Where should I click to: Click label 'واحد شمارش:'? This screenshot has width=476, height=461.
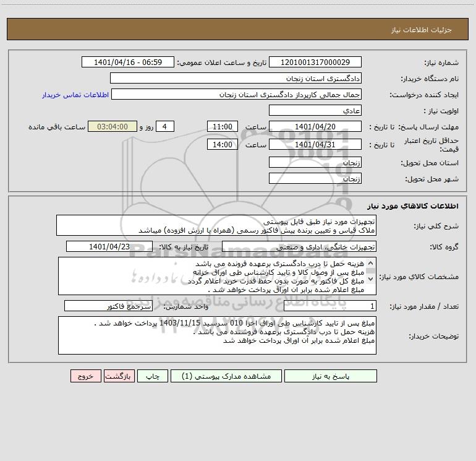tap(186, 306)
